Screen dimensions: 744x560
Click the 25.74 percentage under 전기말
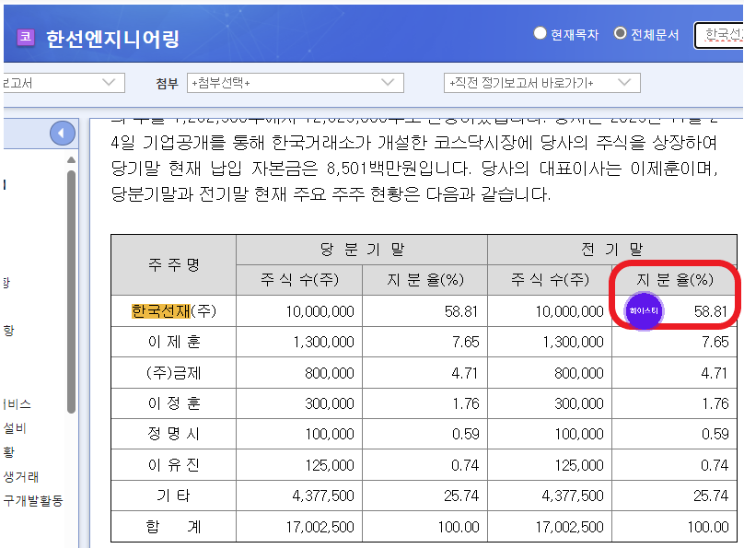tap(711, 496)
